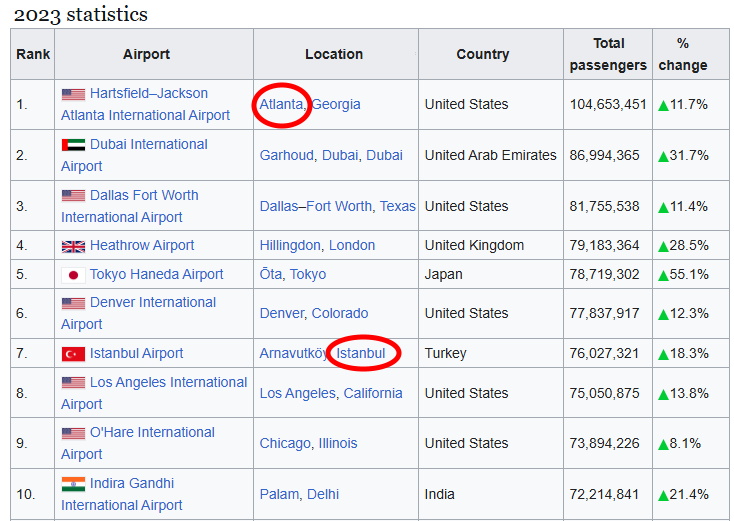Click the US flag beside O'Hare International Airport
The height and width of the screenshot is (521, 734).
click(x=73, y=433)
